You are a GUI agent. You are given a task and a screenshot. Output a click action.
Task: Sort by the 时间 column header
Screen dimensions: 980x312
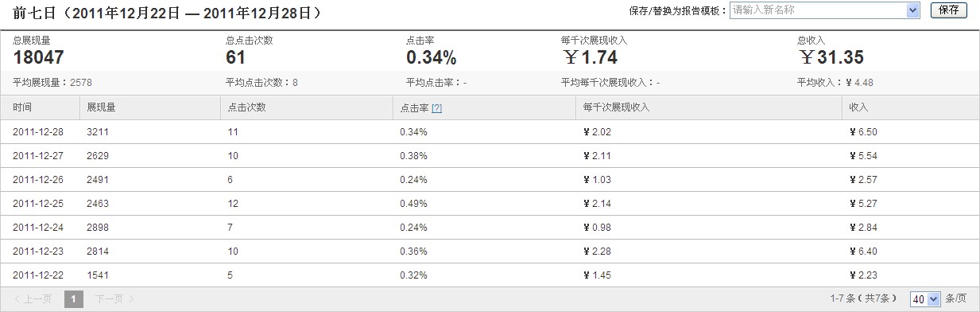(x=22, y=107)
